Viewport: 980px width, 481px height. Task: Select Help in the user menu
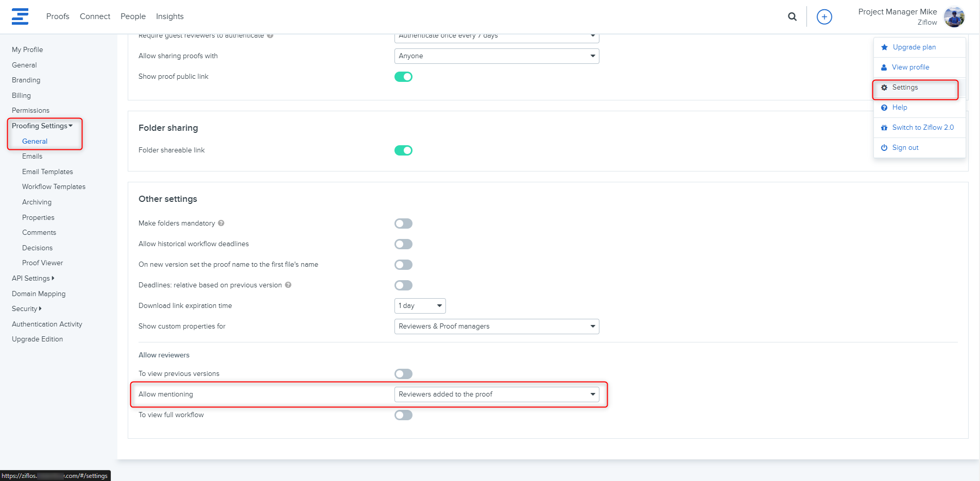919,108
